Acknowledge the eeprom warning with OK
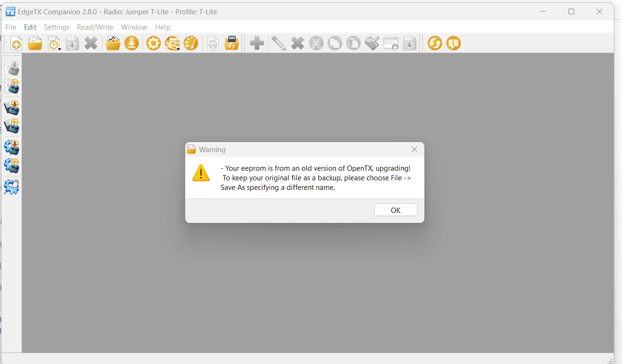 pyautogui.click(x=396, y=210)
